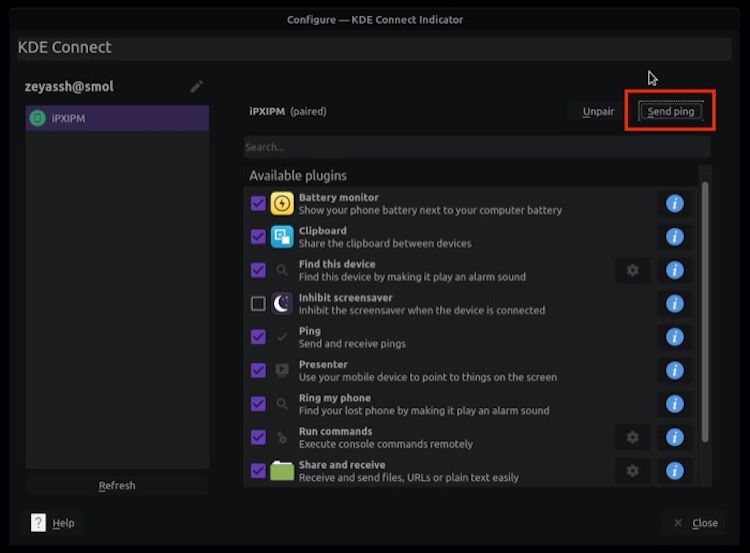Uncheck the Share and receive checkbox
Image resolution: width=750 pixels, height=553 pixels.
point(258,471)
